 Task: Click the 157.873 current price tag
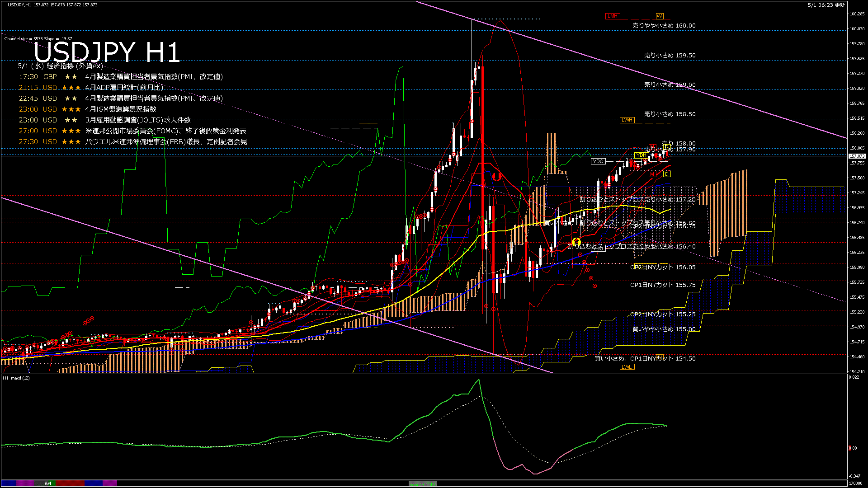coord(857,156)
